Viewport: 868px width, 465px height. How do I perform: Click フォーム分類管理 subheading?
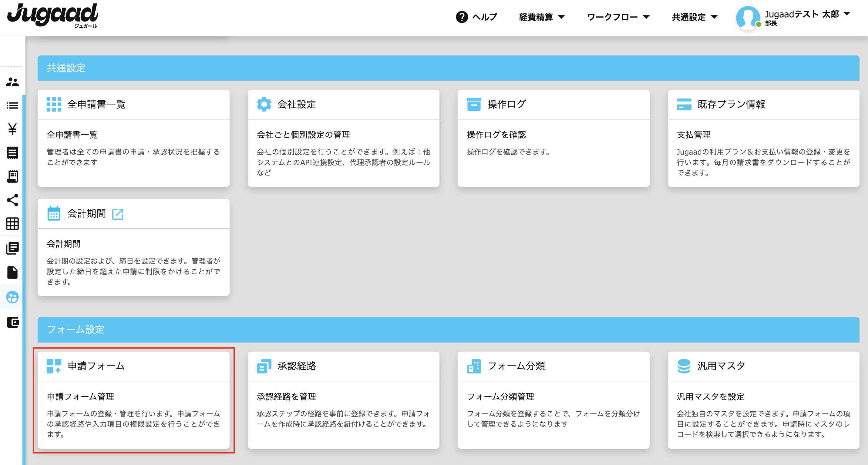coord(500,396)
